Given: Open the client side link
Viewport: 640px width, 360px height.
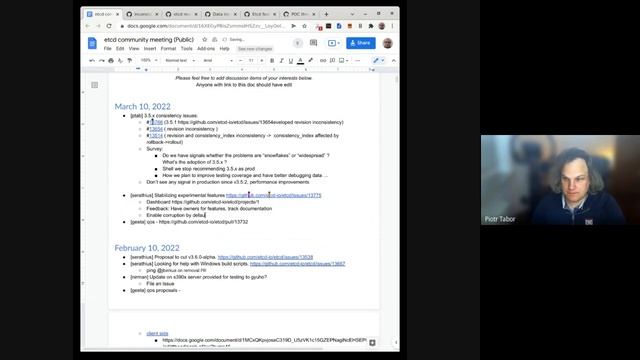Looking at the screenshot, I should point(157,333).
